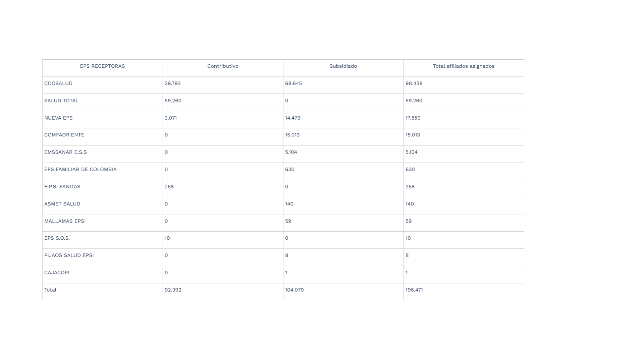The image size is (644, 362).
Task: Click the Subsidiado column header
Action: pos(343,66)
